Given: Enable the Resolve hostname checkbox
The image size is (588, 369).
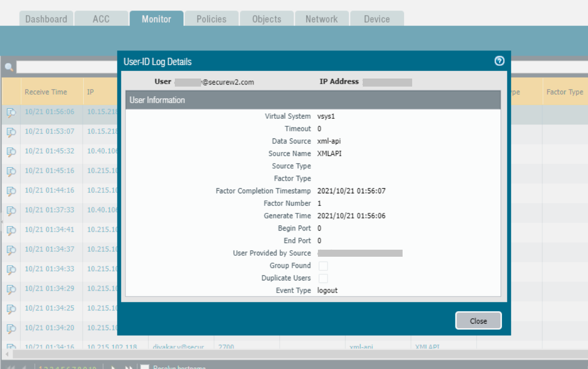Looking at the screenshot, I should click(145, 367).
